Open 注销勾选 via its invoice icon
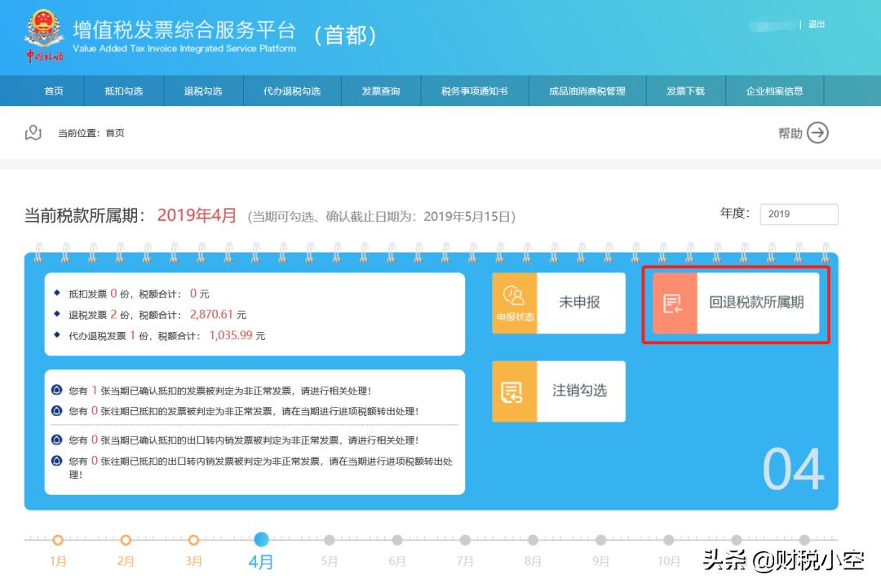The image size is (881, 588). pyautogui.click(x=512, y=391)
